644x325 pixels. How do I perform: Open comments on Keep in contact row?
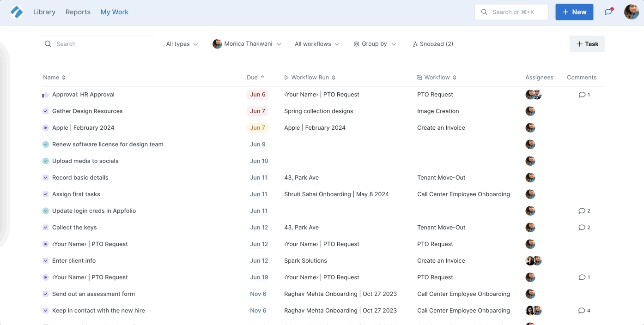584,311
